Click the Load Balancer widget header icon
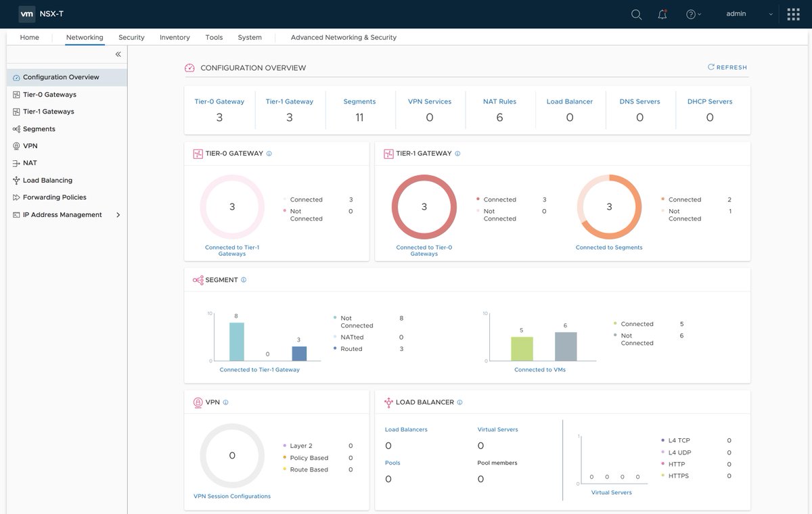The image size is (812, 514). (389, 402)
